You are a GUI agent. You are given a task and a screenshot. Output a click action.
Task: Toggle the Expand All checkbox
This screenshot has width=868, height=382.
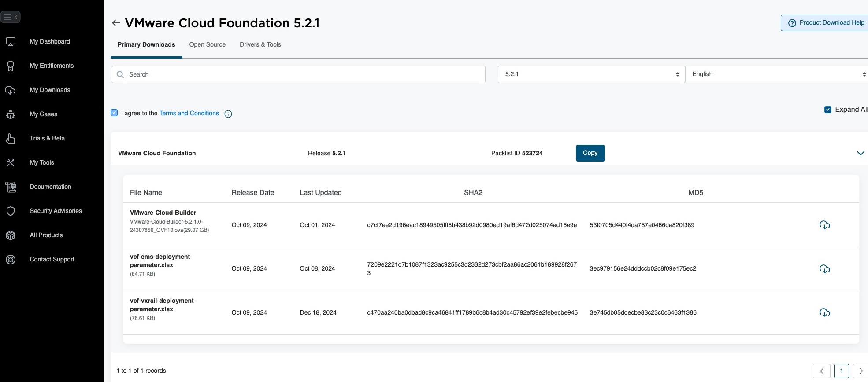[827, 110]
